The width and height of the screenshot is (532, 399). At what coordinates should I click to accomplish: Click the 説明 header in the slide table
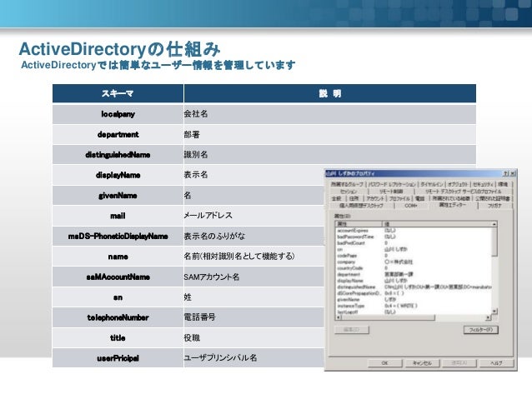point(330,93)
